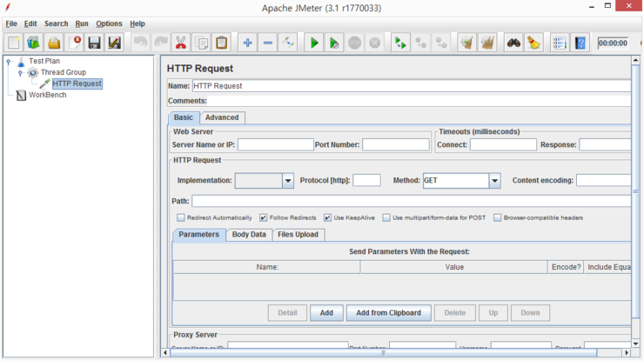This screenshot has height=361, width=644.
Task: Click the Port Number field
Action: click(396, 144)
